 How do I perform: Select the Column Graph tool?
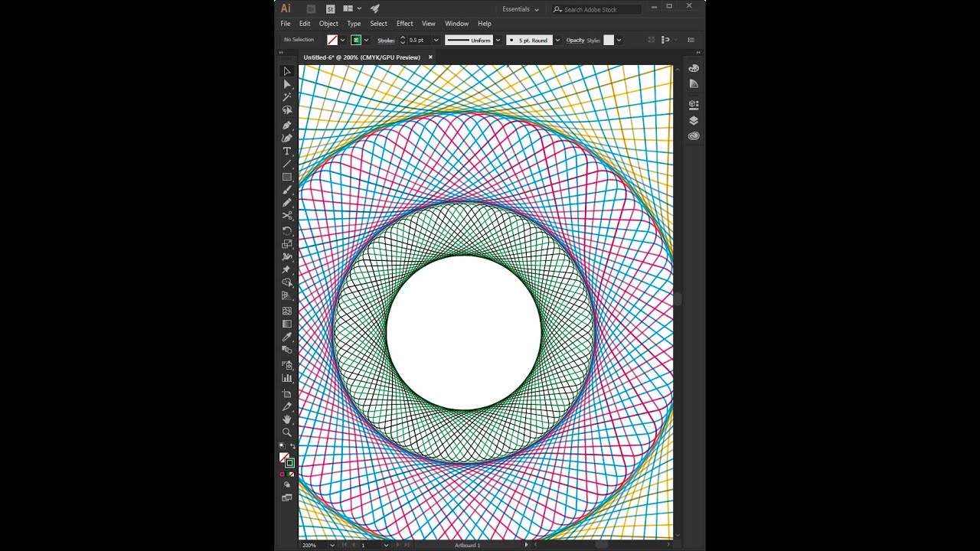tap(287, 378)
